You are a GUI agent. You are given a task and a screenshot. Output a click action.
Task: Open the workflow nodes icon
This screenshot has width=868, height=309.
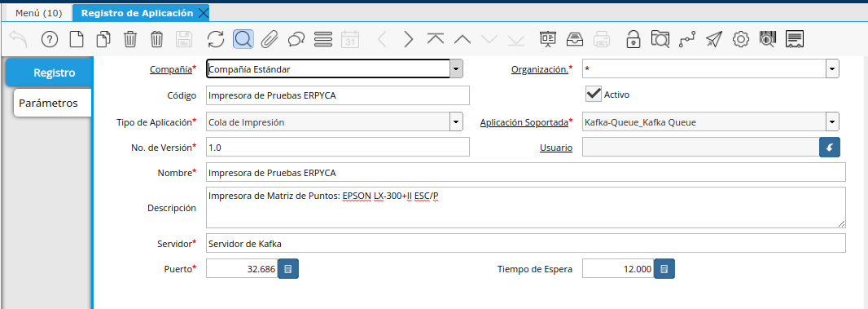pyautogui.click(x=687, y=39)
